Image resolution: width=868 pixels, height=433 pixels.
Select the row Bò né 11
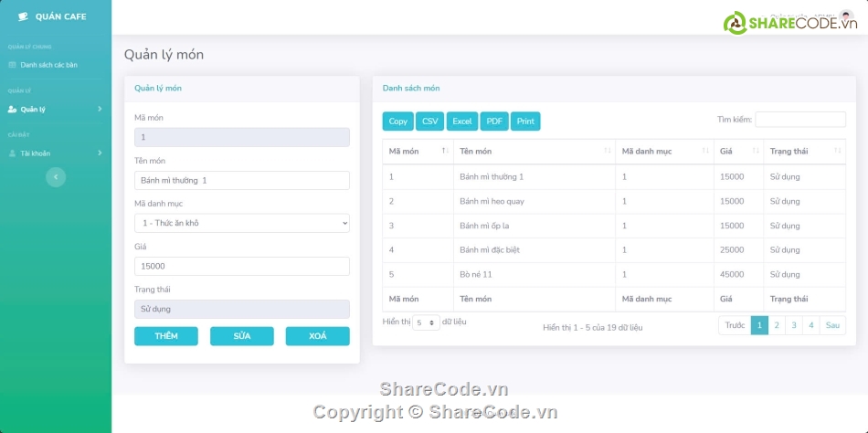pyautogui.click(x=614, y=274)
